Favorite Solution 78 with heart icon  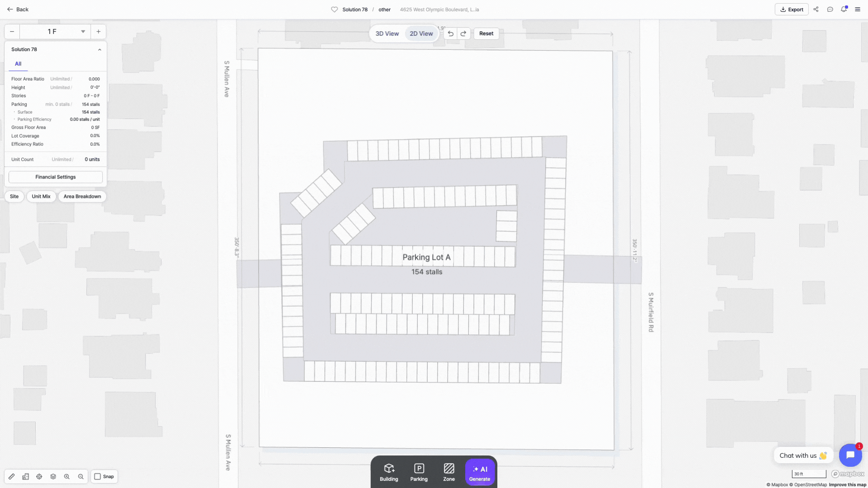coord(334,9)
